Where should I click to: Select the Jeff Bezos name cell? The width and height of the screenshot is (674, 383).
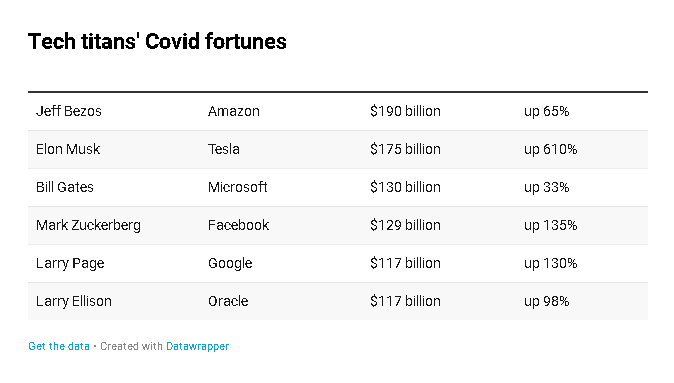pyautogui.click(x=69, y=111)
